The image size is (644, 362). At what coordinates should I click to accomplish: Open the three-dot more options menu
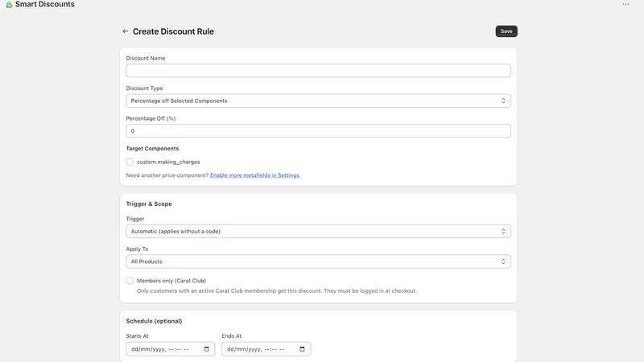(625, 4)
